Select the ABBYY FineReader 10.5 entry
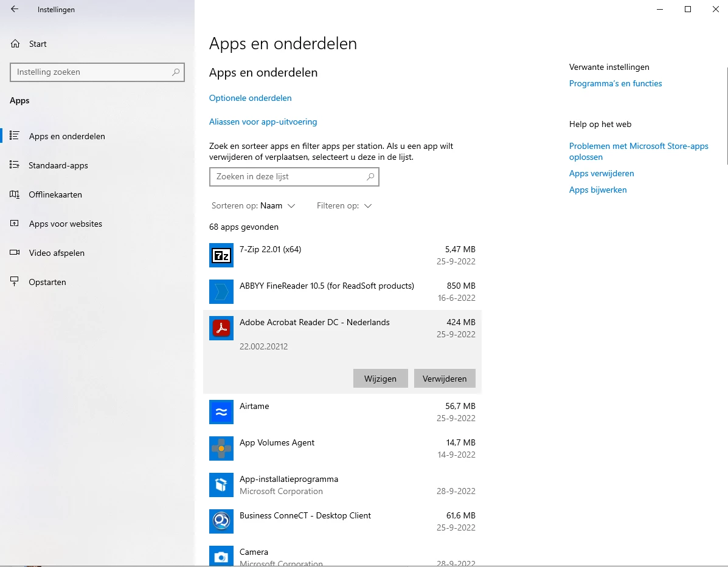The height and width of the screenshot is (567, 728). click(x=342, y=292)
